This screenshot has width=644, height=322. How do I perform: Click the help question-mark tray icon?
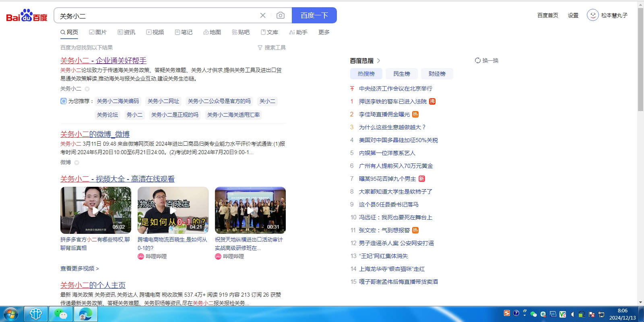click(x=516, y=313)
